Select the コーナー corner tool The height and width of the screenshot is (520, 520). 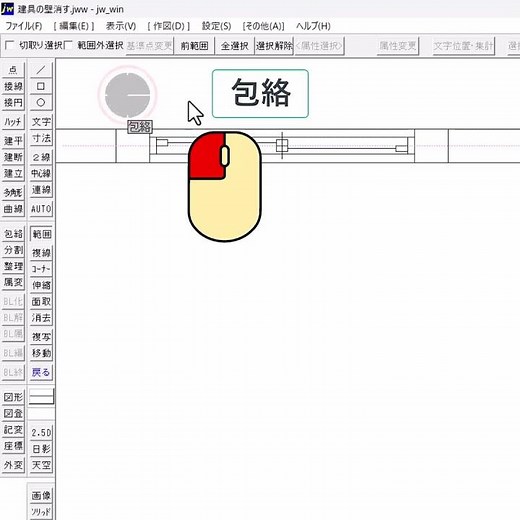click(41, 269)
